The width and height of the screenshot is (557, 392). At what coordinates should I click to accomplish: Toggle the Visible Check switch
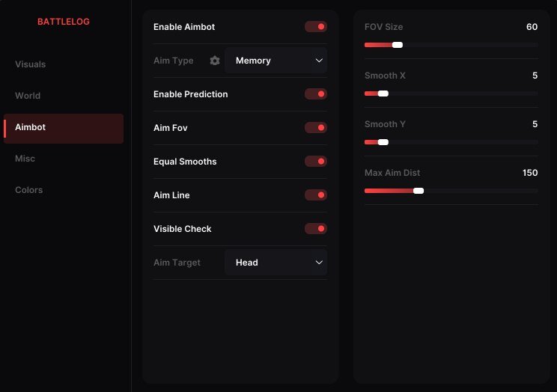316,229
